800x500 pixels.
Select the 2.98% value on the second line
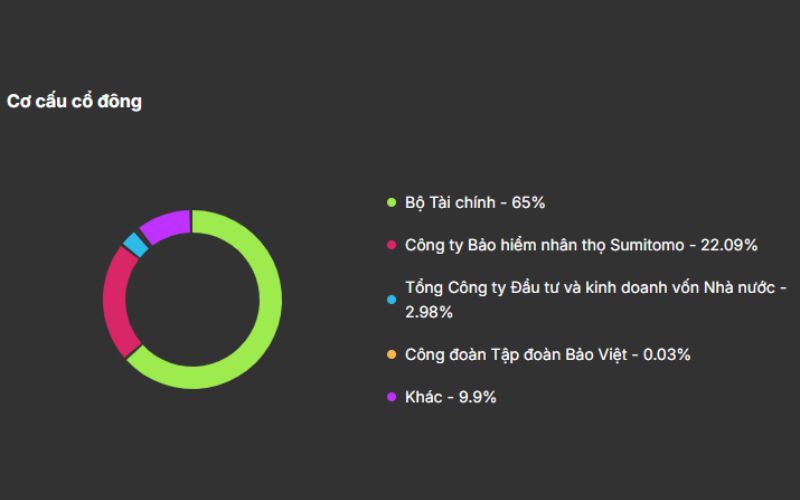pos(429,312)
